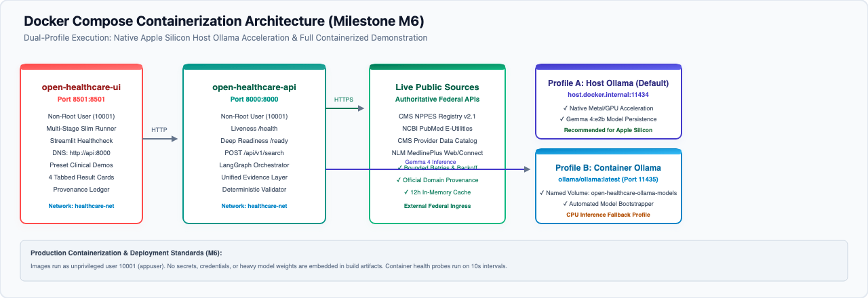Screen dimensions: 868x298
Task: Click the 12h In-Memory Cache checkmark item
Action: [437, 192]
